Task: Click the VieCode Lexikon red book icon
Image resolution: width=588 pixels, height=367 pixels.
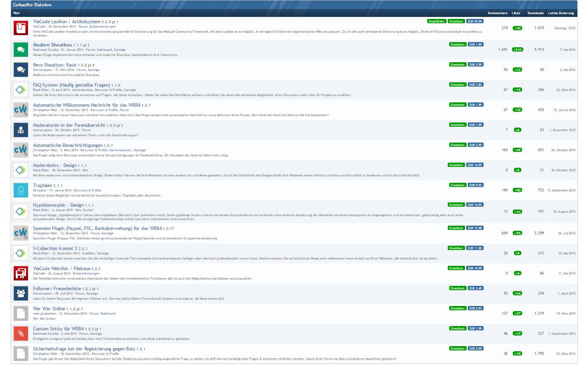Action: [x=21, y=28]
